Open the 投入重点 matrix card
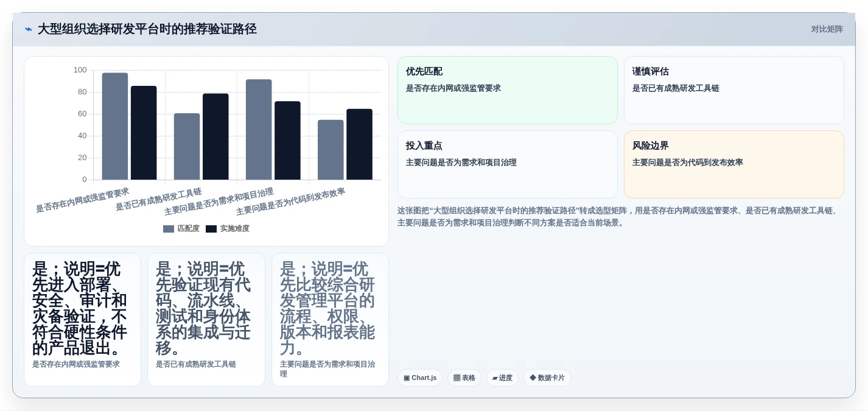The width and height of the screenshot is (868, 411). [x=508, y=164]
